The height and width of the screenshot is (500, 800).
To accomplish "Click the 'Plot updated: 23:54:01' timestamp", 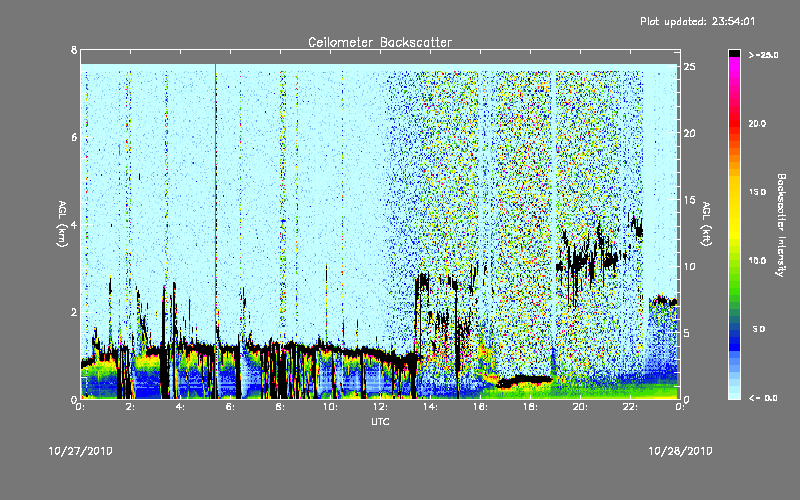I will tap(697, 21).
